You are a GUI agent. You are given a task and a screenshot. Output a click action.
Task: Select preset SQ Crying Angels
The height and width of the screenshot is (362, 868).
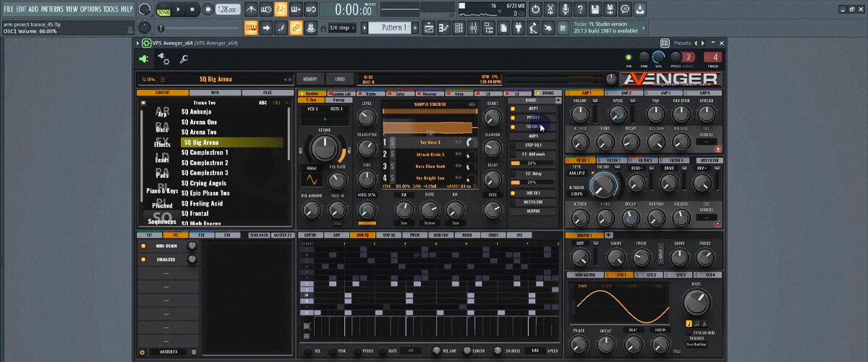click(x=205, y=183)
